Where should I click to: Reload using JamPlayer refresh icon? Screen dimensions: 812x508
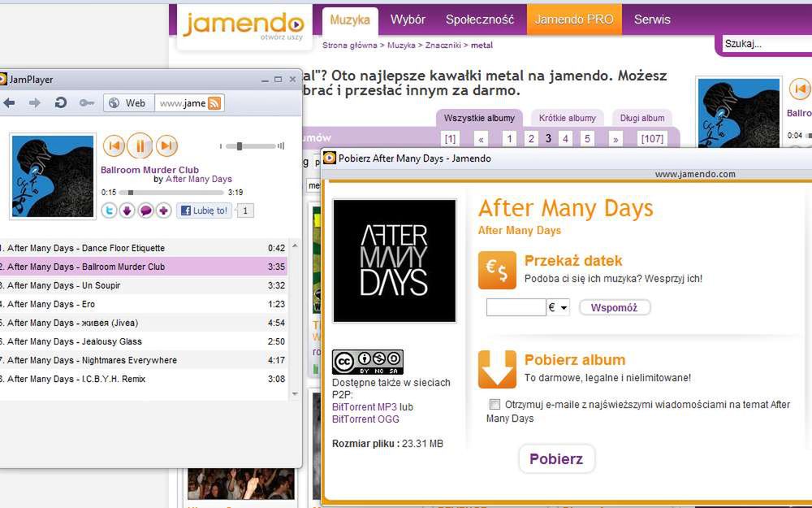click(x=61, y=102)
